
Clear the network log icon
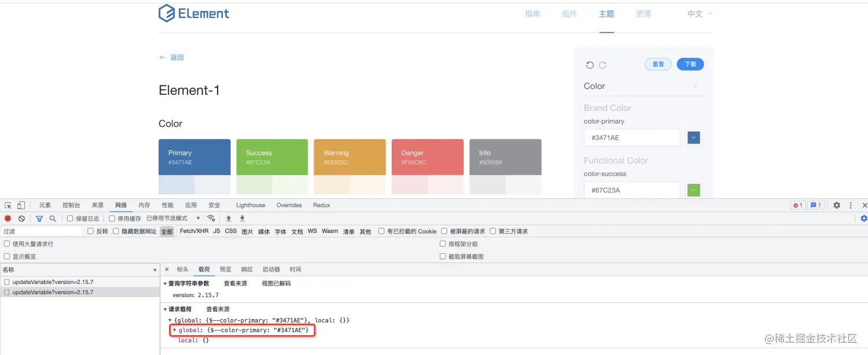(21, 219)
